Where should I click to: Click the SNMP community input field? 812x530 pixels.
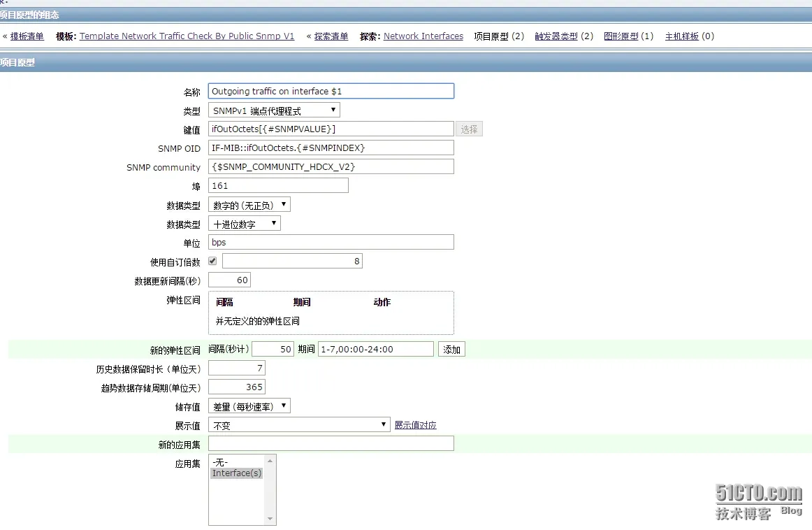331,167
